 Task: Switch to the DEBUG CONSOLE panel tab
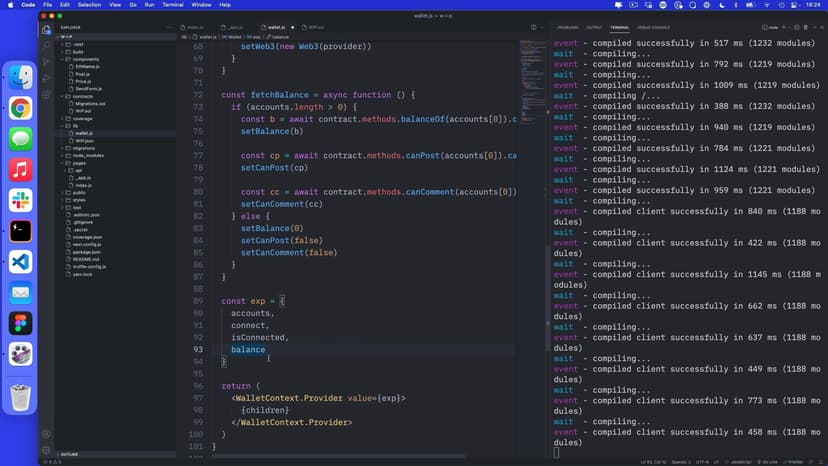[654, 27]
